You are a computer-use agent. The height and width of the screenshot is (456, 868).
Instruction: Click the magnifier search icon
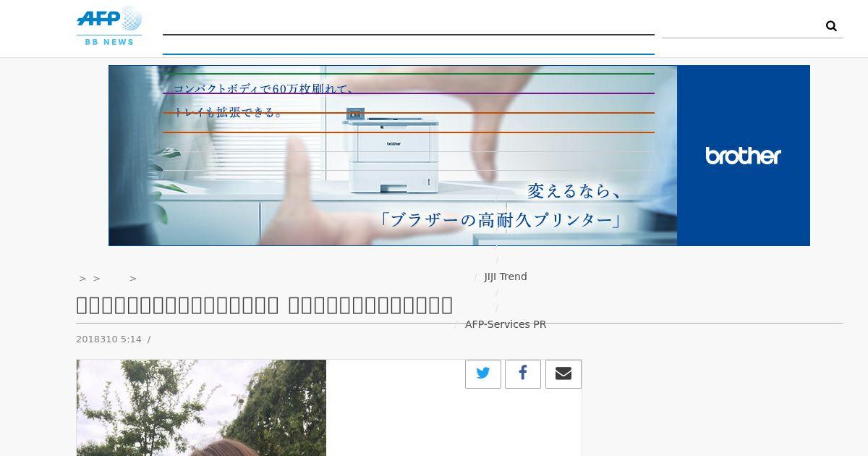click(x=831, y=26)
